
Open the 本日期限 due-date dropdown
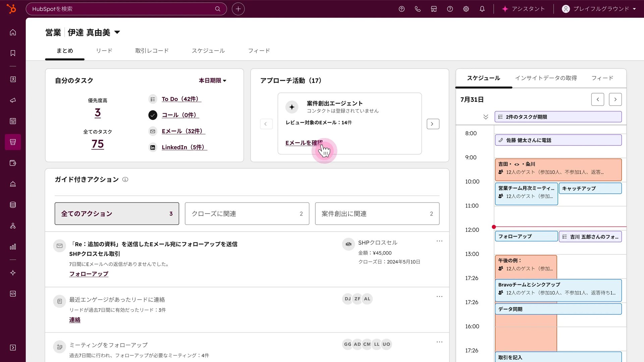[x=212, y=80]
